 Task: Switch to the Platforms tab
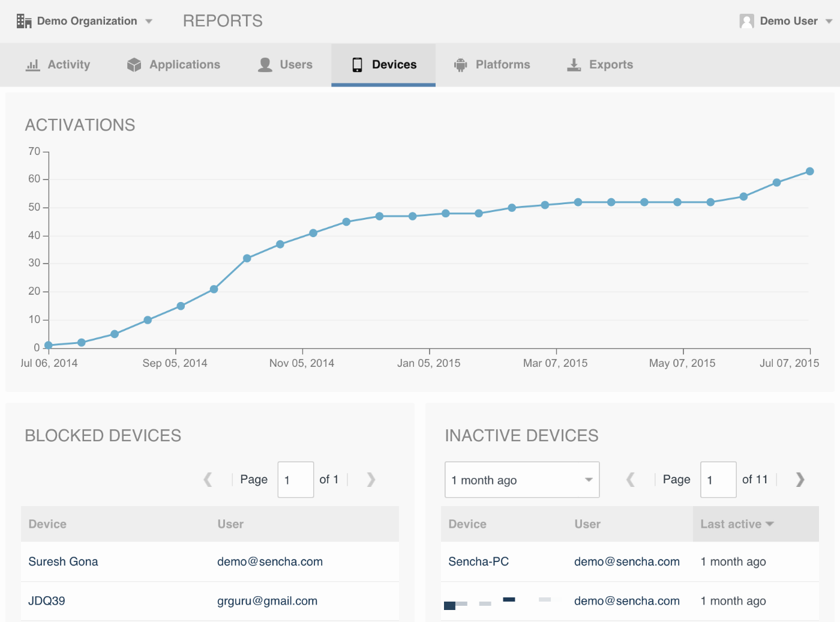pos(493,65)
